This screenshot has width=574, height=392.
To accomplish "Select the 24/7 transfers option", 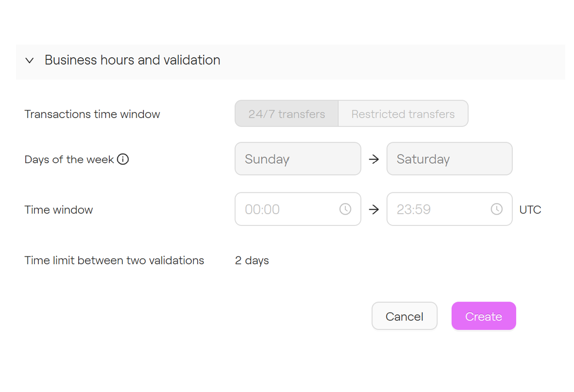I will [x=287, y=114].
